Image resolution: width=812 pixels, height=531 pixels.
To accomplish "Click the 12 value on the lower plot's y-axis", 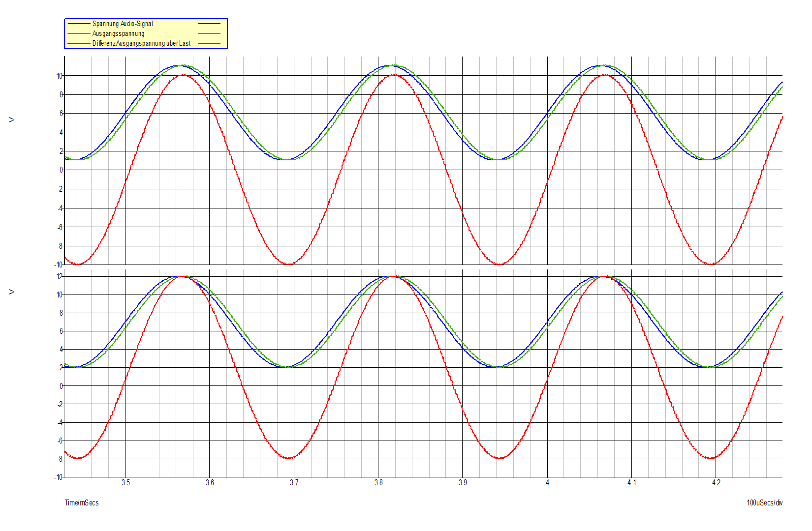I will tap(60, 276).
